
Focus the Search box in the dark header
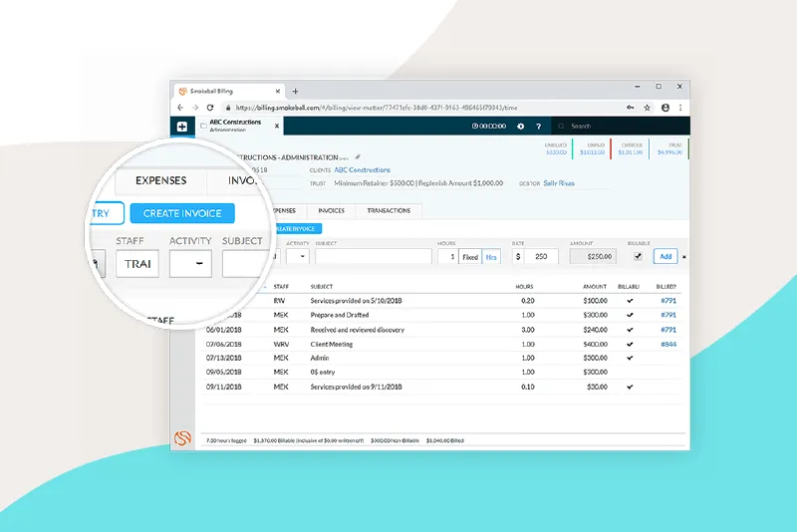click(x=620, y=126)
